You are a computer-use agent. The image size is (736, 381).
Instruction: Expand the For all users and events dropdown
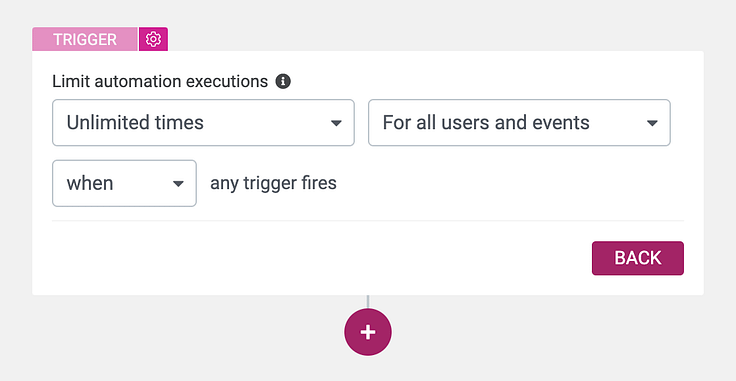tap(519, 122)
